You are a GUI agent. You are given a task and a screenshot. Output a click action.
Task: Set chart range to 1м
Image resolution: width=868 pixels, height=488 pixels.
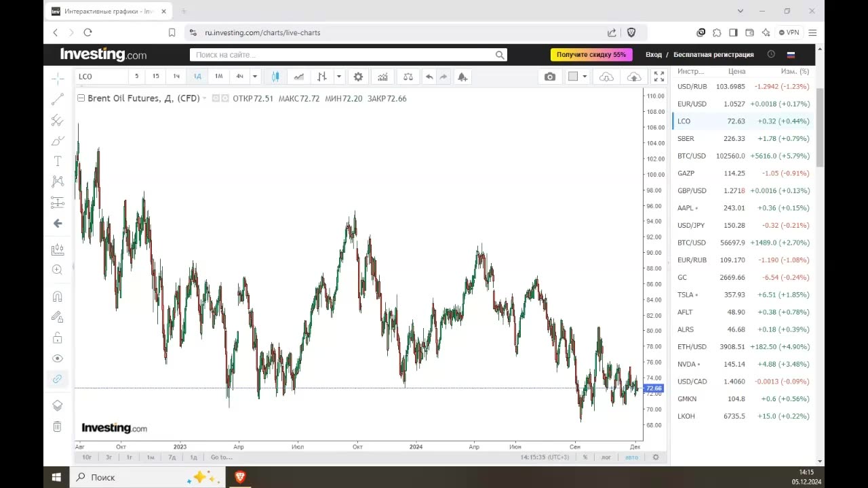pyautogui.click(x=151, y=457)
